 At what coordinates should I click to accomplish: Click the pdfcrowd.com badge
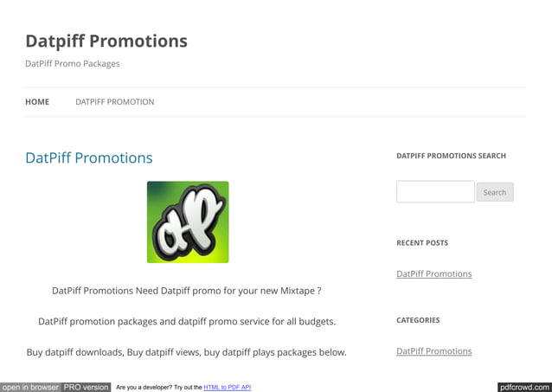(524, 387)
